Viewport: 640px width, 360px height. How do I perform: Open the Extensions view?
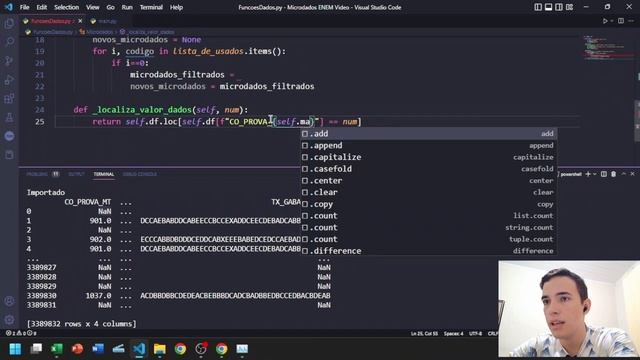tap(9, 98)
